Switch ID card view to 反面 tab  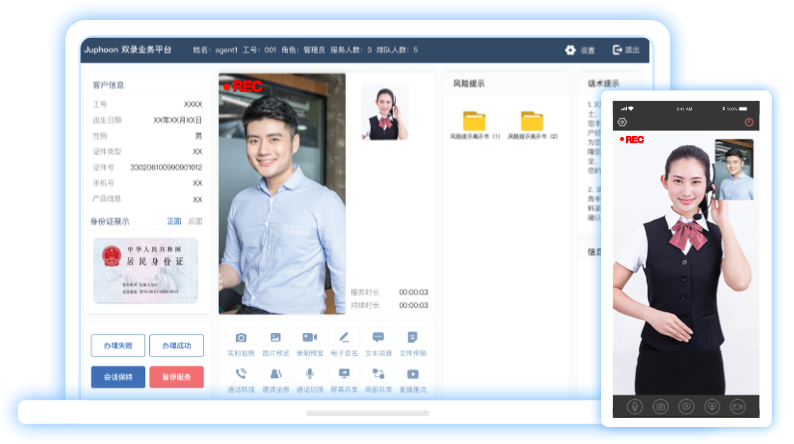pyautogui.click(x=195, y=221)
